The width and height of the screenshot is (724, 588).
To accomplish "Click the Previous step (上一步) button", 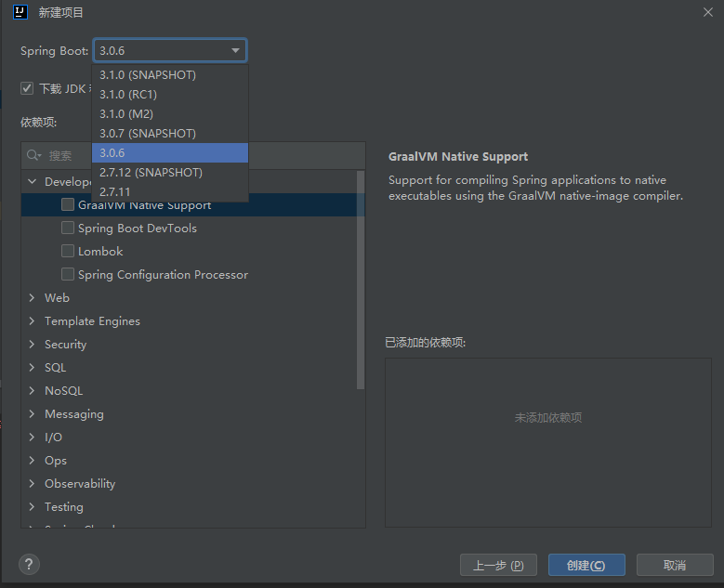I will (x=498, y=565).
